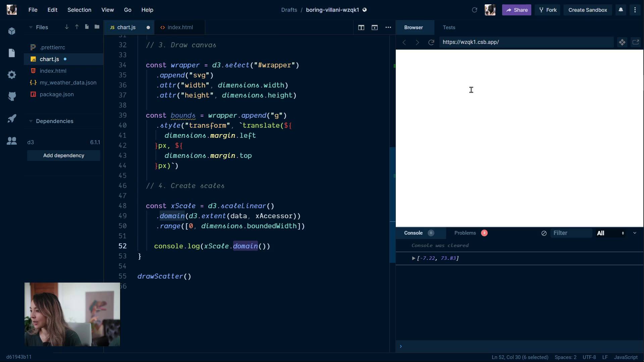This screenshot has height=362, width=644.
Task: Clear the console output
Action: pos(544,233)
